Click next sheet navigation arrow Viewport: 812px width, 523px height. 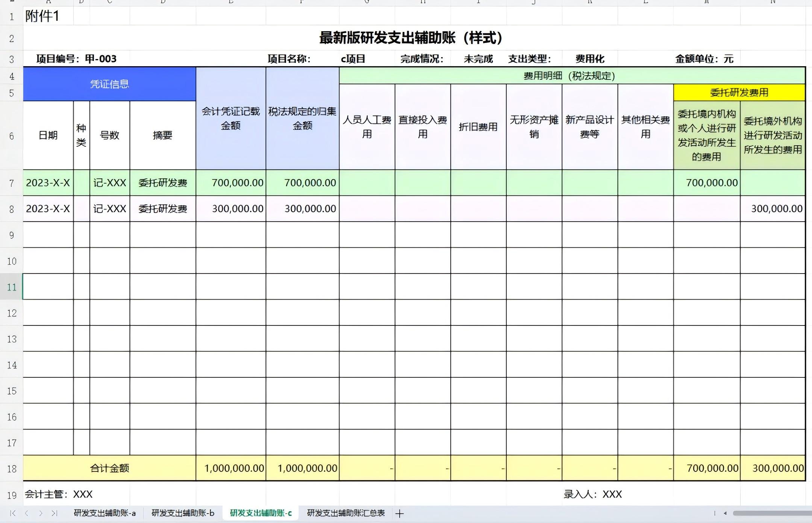point(41,513)
